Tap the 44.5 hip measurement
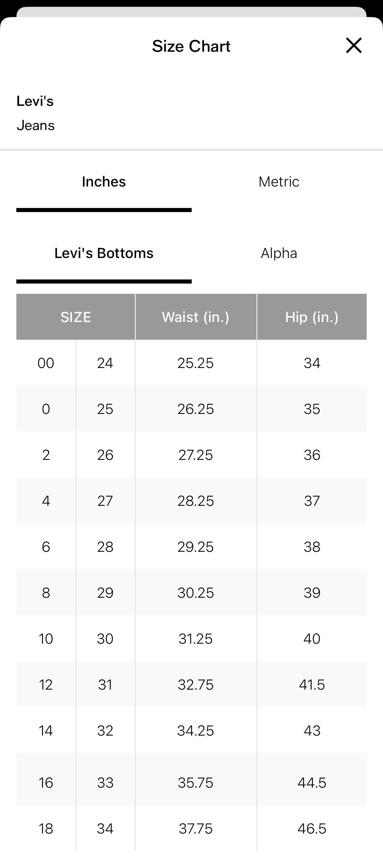Screen dimensions: 383x868 pos(312,783)
